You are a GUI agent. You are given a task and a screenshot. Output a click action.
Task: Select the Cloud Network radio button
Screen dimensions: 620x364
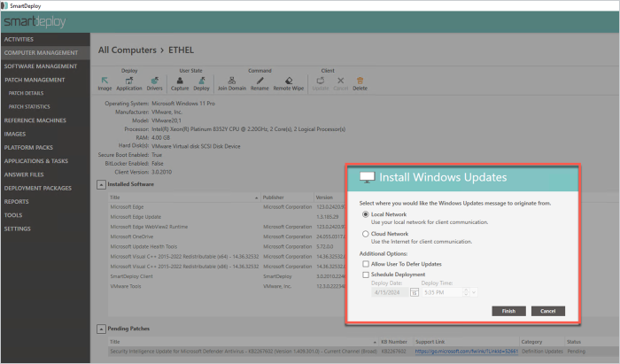click(365, 234)
